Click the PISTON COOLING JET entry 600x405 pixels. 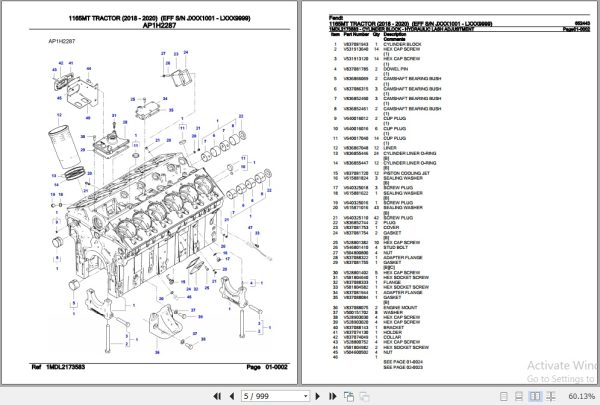click(406, 173)
